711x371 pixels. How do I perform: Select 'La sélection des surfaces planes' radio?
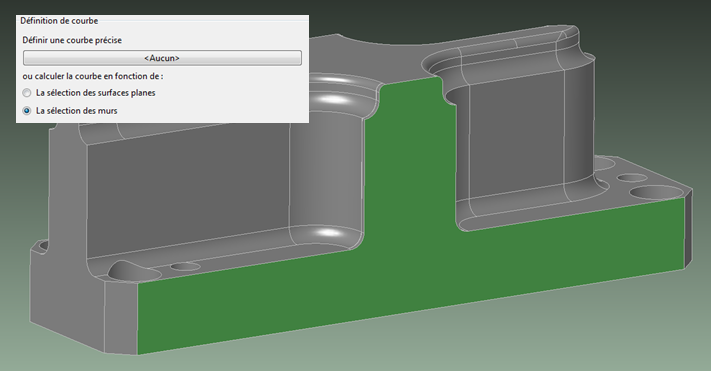[27, 93]
